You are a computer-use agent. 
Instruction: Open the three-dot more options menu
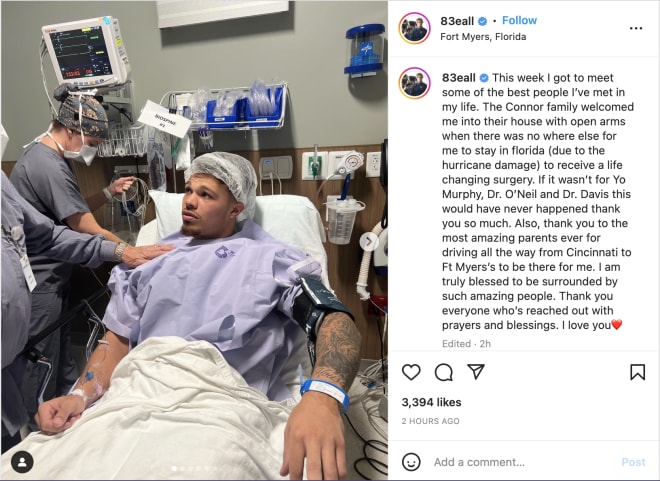(x=636, y=28)
